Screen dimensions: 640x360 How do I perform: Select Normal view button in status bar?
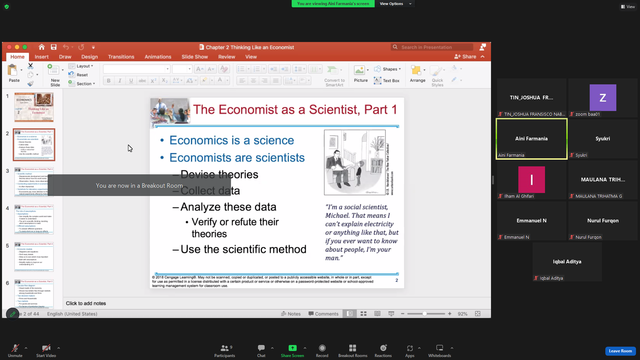tap(349, 313)
